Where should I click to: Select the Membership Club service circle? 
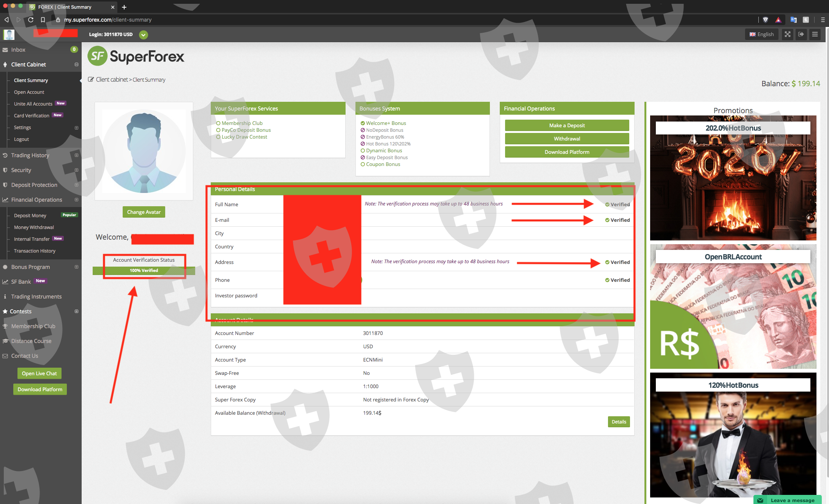click(x=218, y=123)
